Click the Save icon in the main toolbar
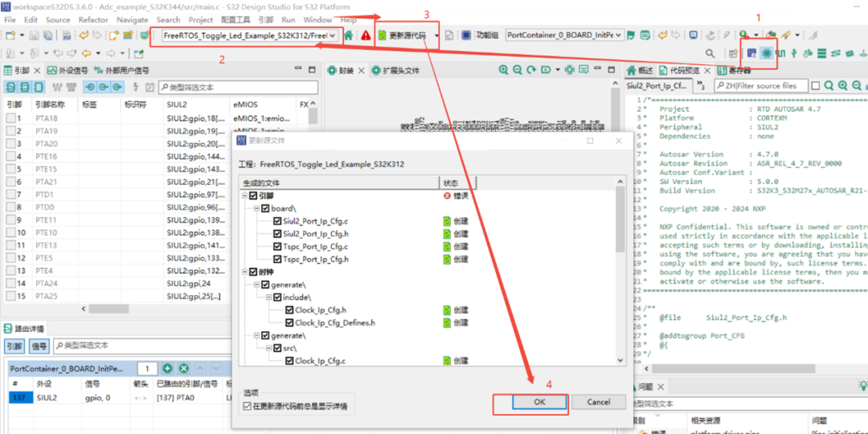Image resolution: width=868 pixels, height=434 pixels. tap(34, 35)
